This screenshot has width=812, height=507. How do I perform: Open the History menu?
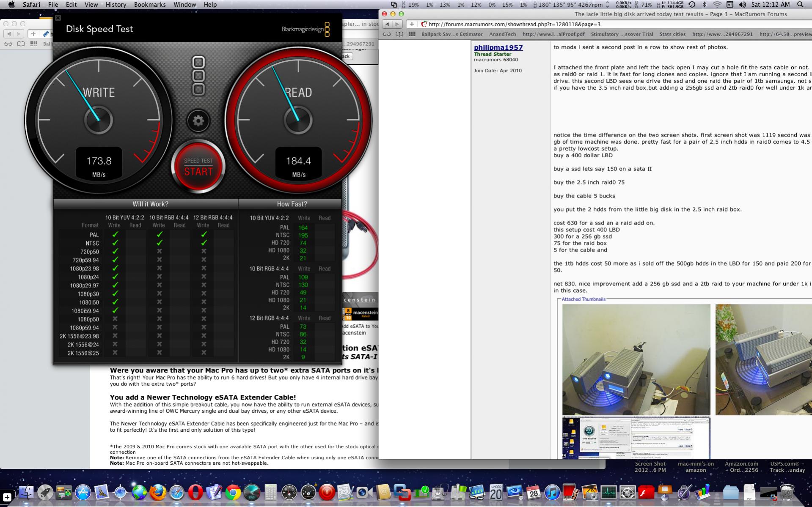[x=116, y=5]
